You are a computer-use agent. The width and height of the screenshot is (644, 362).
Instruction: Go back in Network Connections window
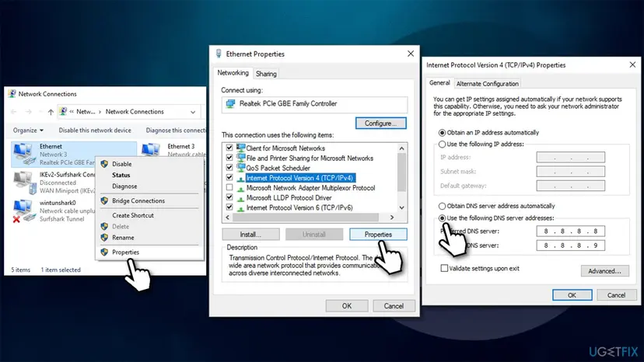point(13,112)
